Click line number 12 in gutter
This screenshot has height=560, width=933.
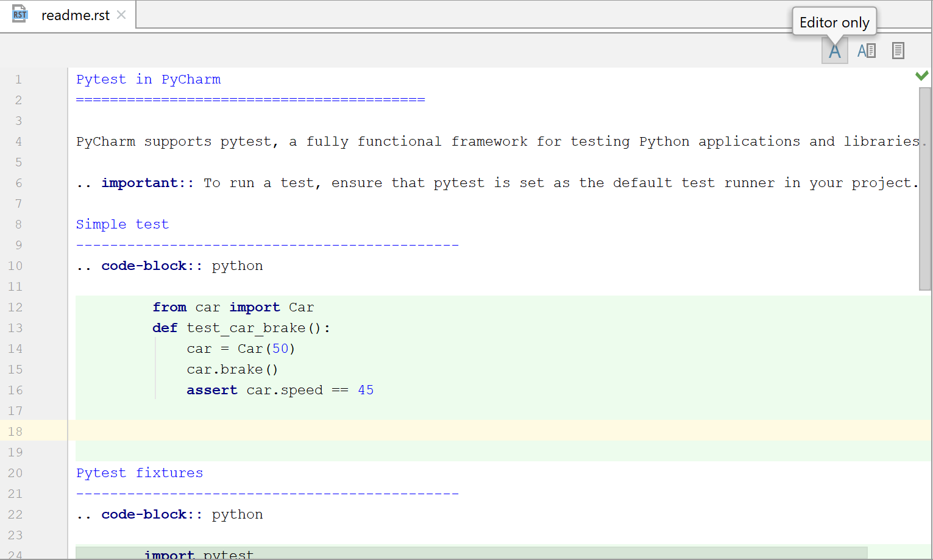(15, 307)
